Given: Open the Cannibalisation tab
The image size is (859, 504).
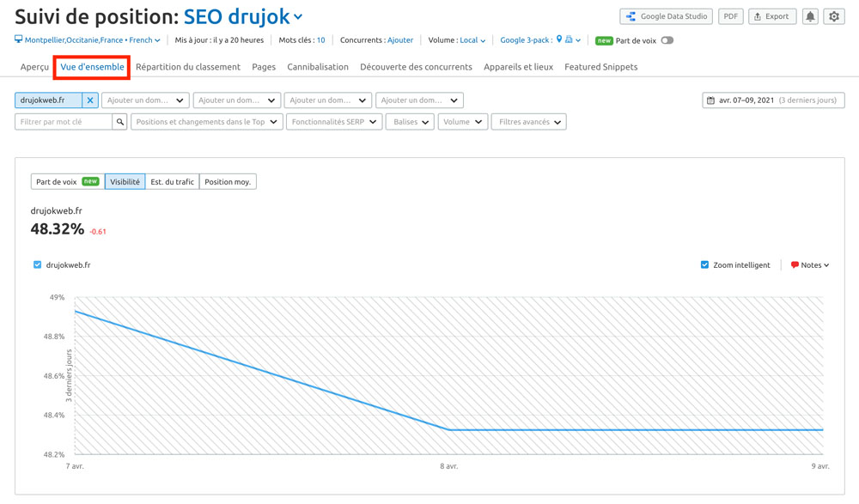Looking at the screenshot, I should tap(318, 67).
